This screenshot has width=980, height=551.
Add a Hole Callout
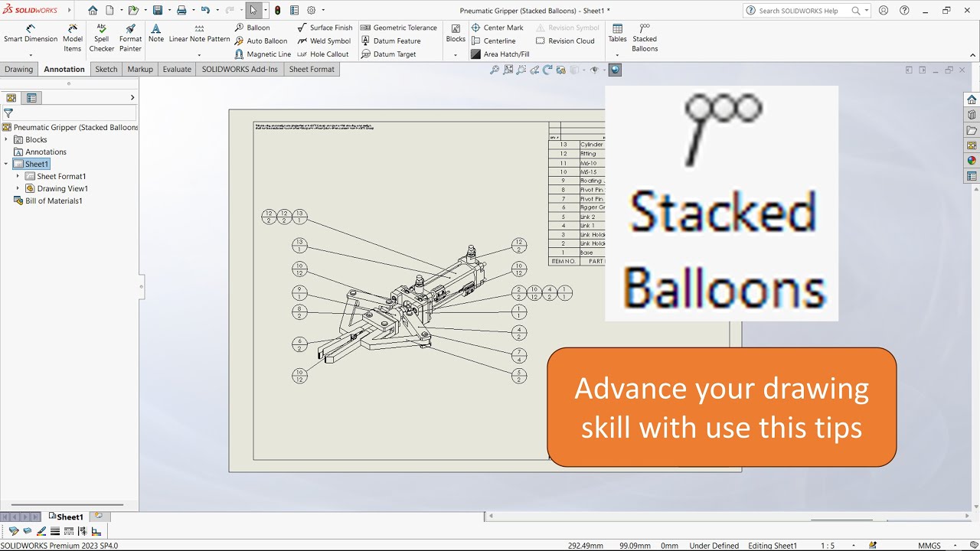[x=323, y=54]
